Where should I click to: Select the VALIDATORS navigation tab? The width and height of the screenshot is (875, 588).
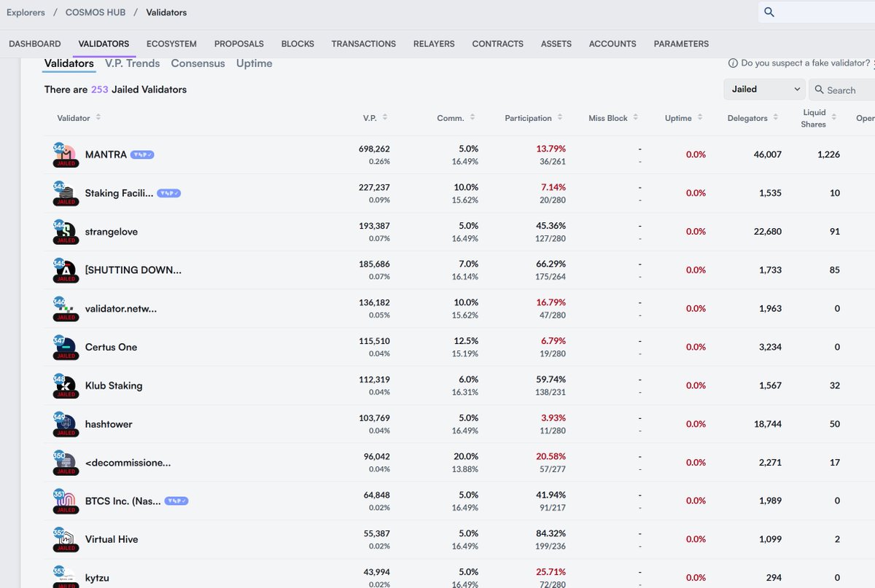pyautogui.click(x=104, y=44)
